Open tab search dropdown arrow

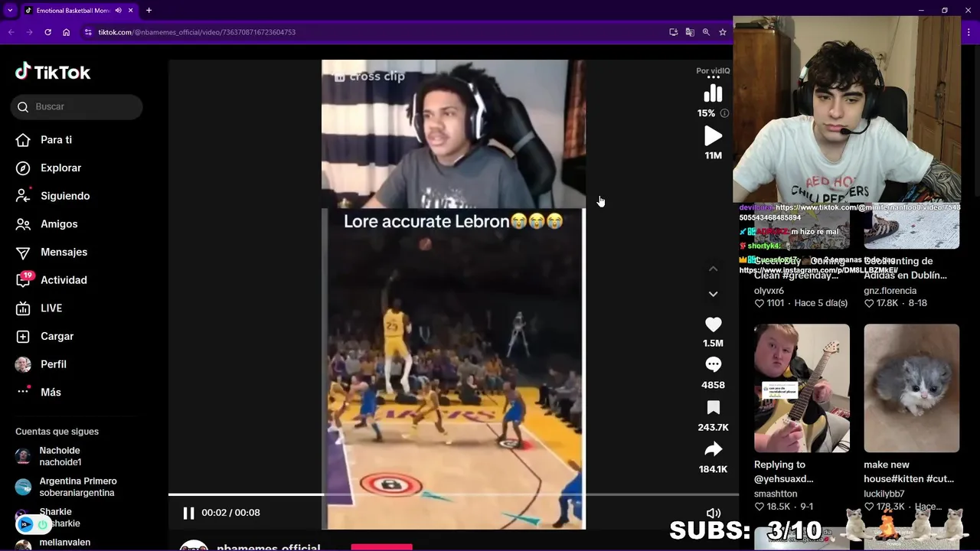coord(10,10)
